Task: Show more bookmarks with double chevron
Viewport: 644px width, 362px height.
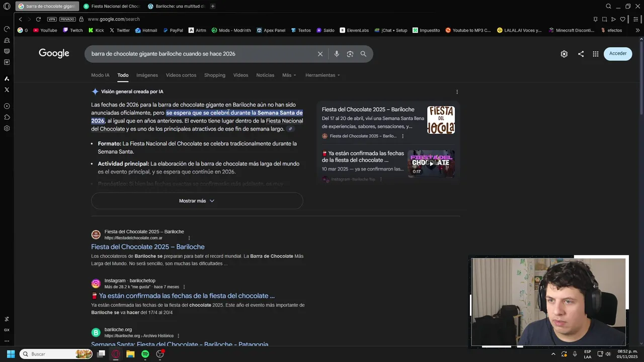Action: [638, 30]
